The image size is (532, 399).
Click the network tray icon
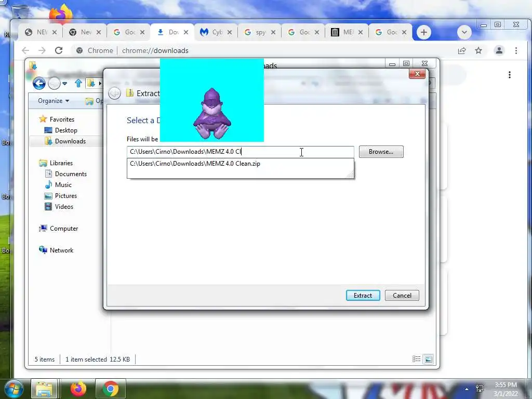pos(480,389)
